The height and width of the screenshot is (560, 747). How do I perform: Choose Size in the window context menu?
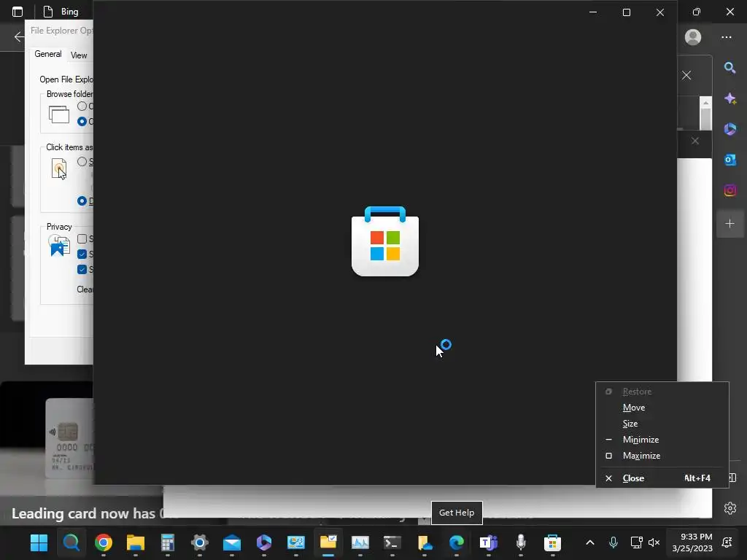click(662, 424)
